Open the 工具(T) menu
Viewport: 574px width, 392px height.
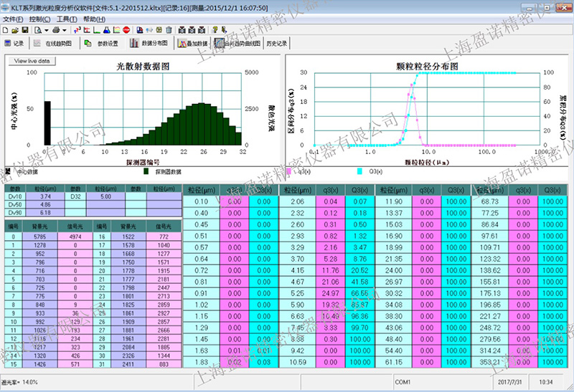click(67, 19)
